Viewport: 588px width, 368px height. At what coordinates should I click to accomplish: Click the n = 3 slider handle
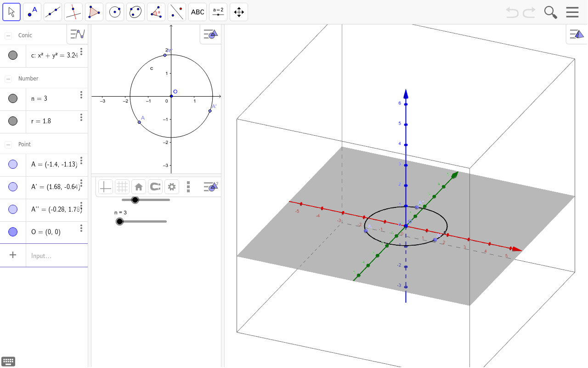click(x=120, y=222)
